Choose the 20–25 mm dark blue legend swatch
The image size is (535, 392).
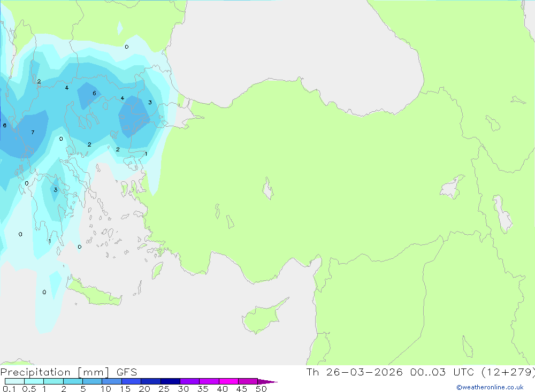click(150, 381)
